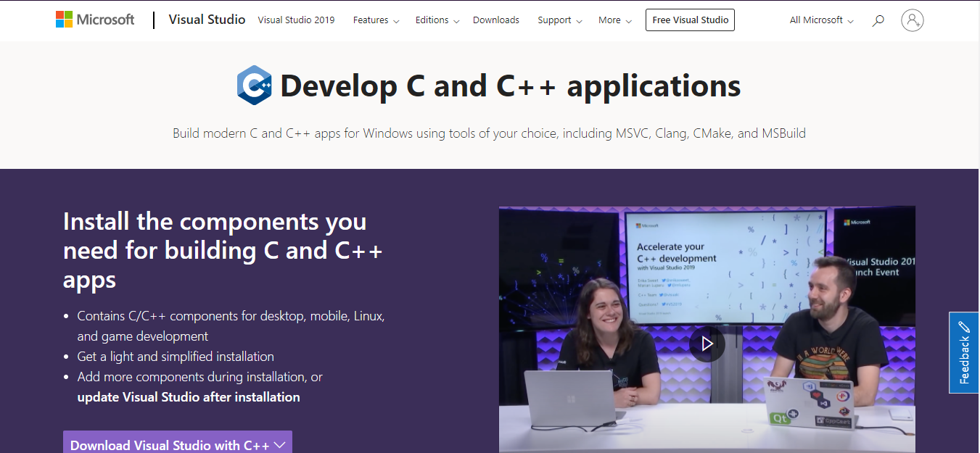Go to the Downloads page

(x=496, y=20)
